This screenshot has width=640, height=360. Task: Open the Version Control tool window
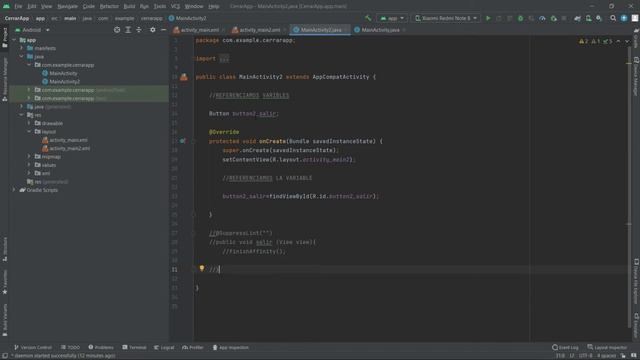pos(33,347)
